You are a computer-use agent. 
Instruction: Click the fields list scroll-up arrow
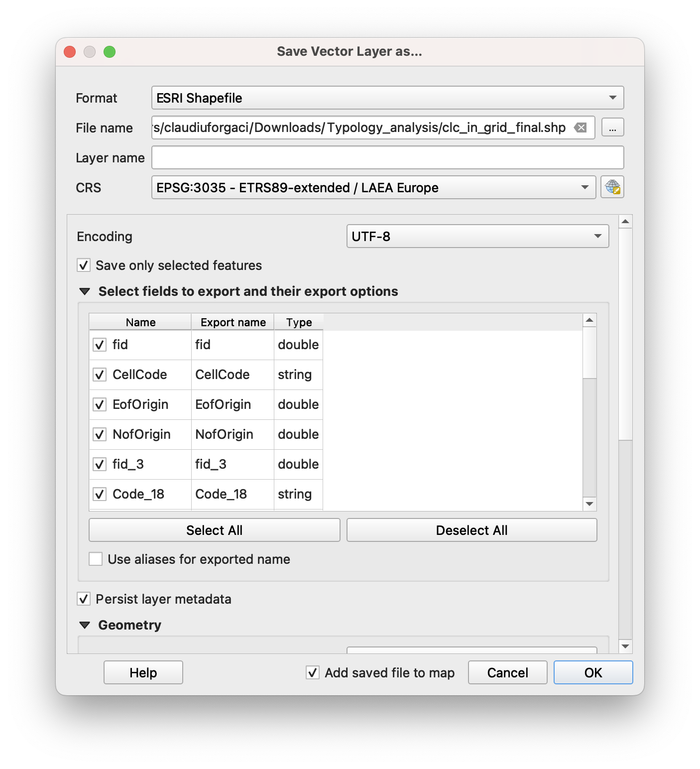pyautogui.click(x=589, y=320)
